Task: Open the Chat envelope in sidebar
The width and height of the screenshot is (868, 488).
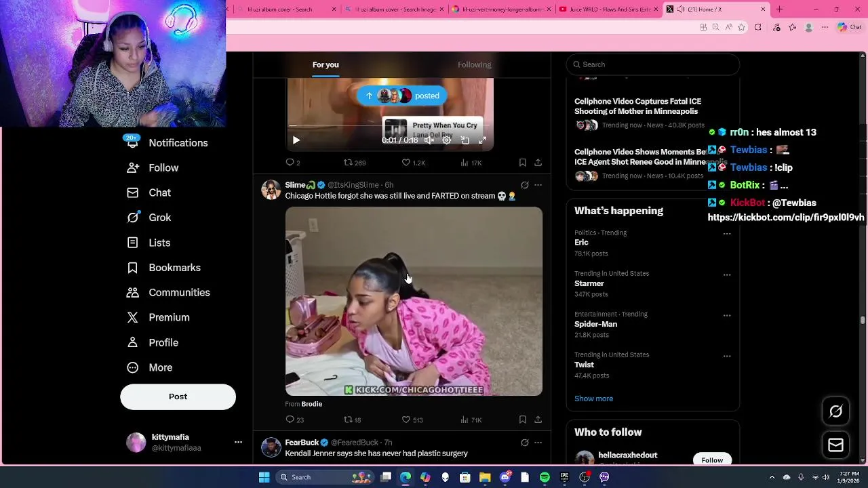Action: coord(149,193)
